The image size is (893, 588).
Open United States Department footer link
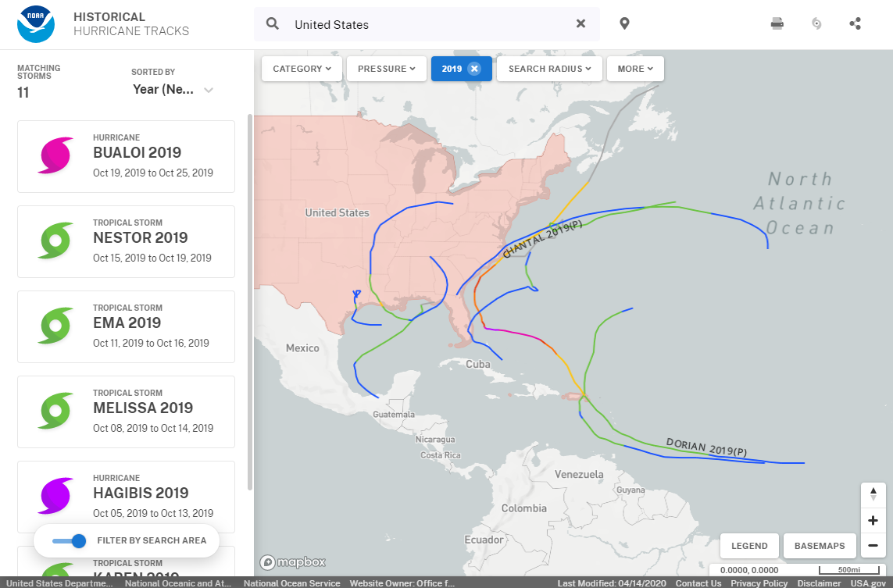coord(60,583)
